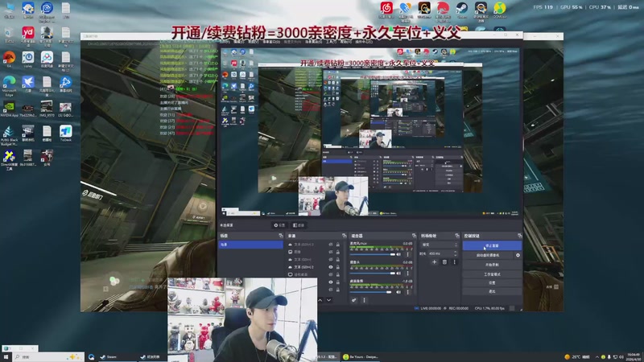The width and height of the screenshot is (644, 362).
Task: Adjust second mixer channel volume slider
Action: pyautogui.click(x=372, y=274)
